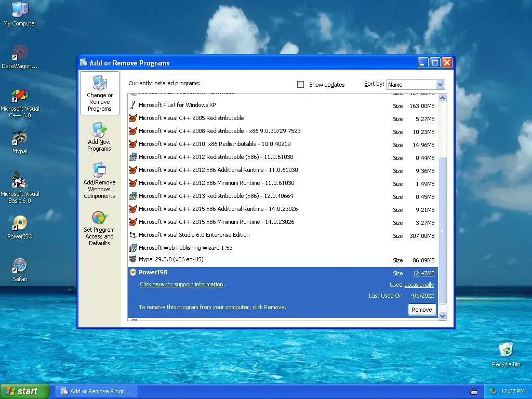Select Microsoft Plus! for Windows XP row
The image size is (532, 399).
tap(283, 105)
